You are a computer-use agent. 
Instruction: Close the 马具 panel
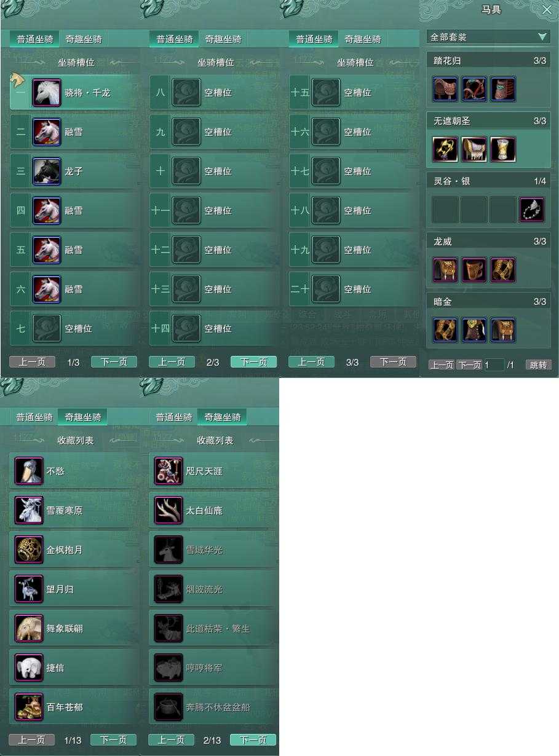click(x=547, y=9)
